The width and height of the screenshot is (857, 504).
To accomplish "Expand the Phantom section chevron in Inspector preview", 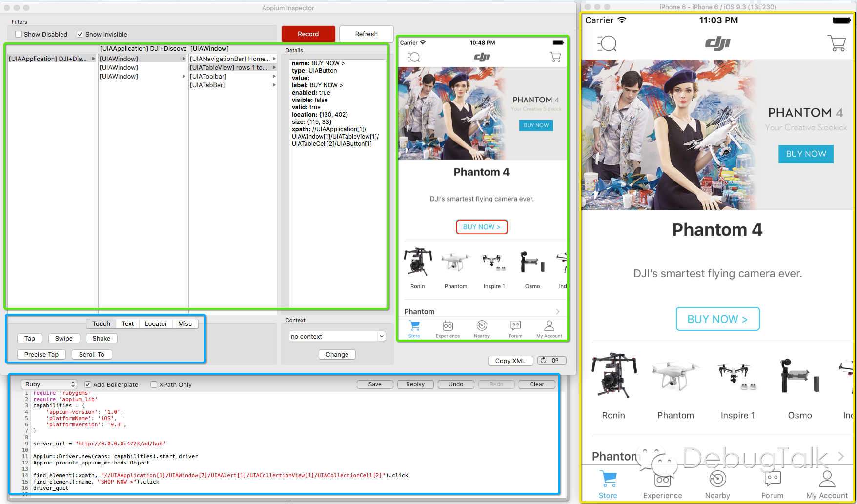I will click(558, 311).
